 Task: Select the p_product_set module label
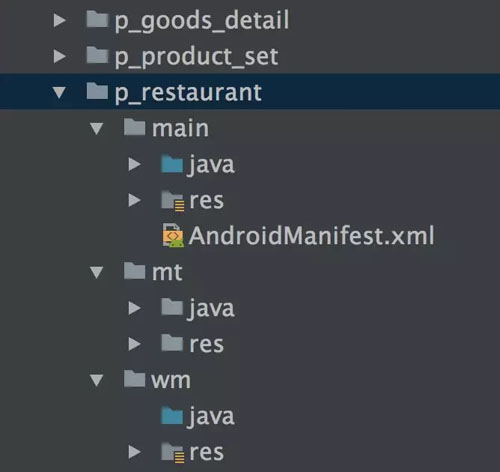[197, 57]
